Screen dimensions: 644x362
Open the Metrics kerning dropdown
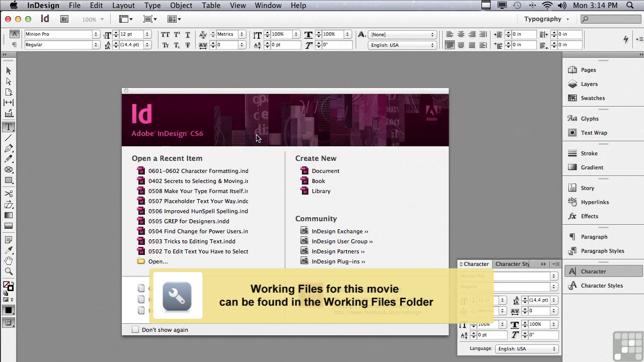(x=242, y=34)
